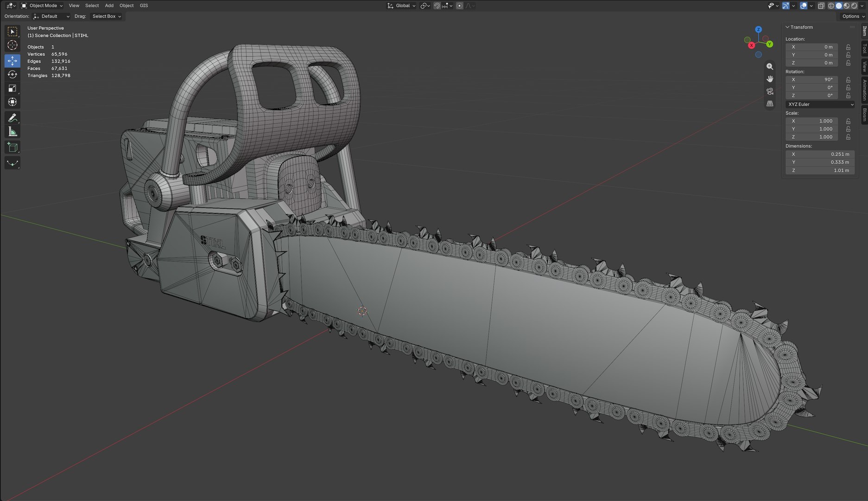Activate the 3D Cursor tool
Screen dimensions: 868x501
13,45
